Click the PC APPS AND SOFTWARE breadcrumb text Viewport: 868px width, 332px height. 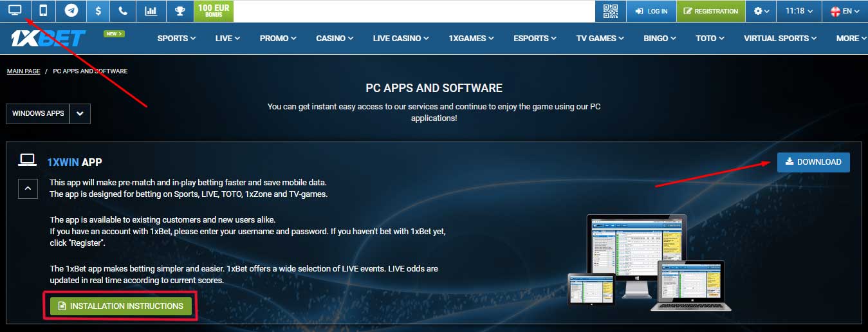pos(90,71)
